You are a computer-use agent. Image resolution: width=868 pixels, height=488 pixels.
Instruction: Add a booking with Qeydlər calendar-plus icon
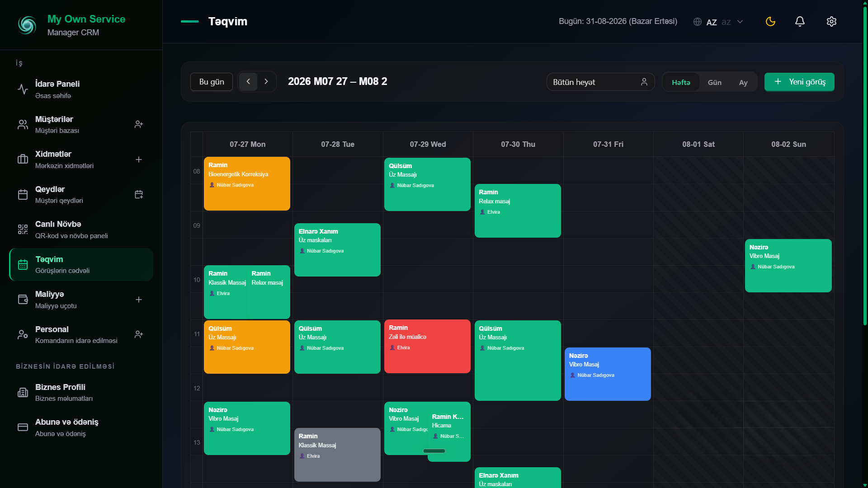(139, 194)
